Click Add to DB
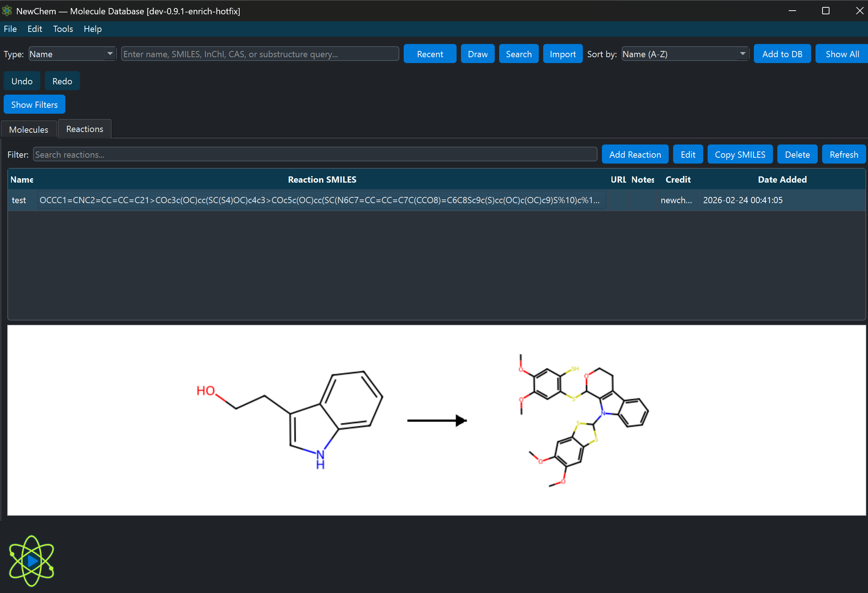The image size is (868, 593). click(x=782, y=54)
